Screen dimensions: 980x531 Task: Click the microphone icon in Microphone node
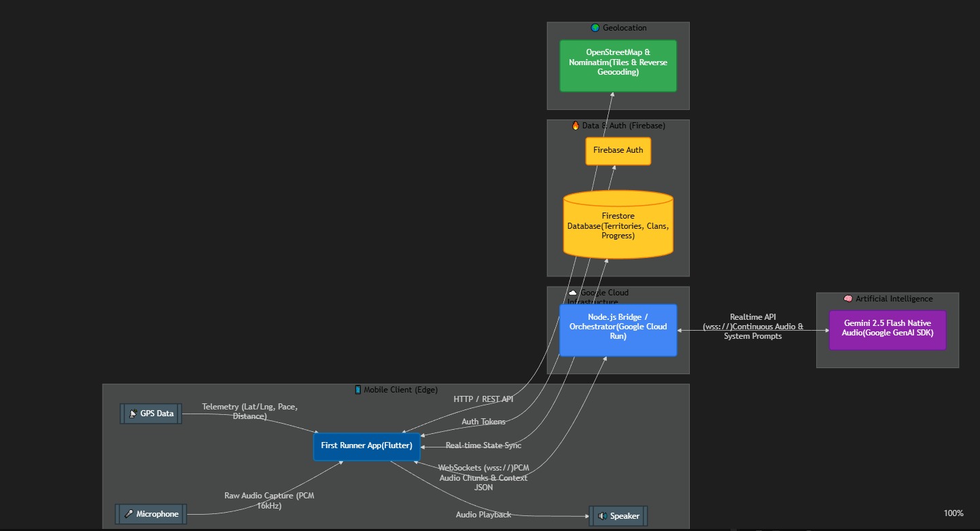pos(129,514)
